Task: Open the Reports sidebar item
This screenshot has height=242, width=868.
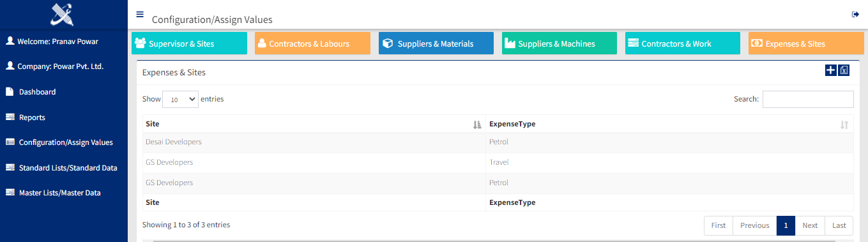Action: point(32,117)
